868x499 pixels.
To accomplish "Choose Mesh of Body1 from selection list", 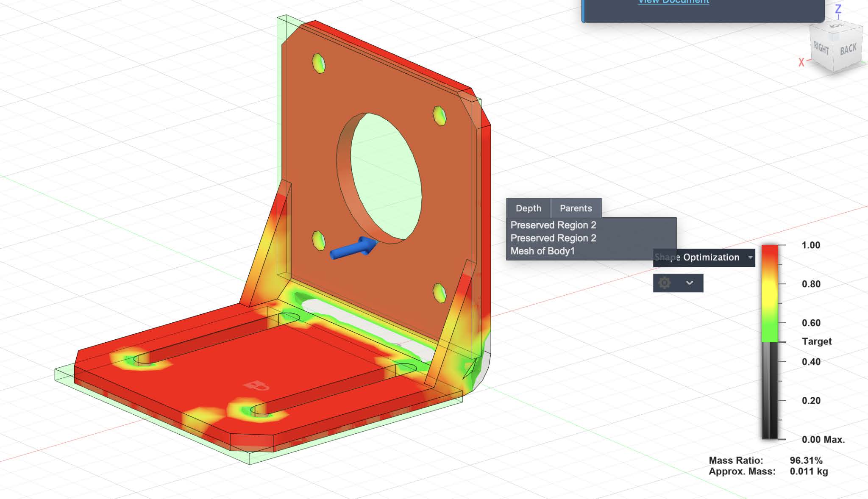I will (x=542, y=251).
